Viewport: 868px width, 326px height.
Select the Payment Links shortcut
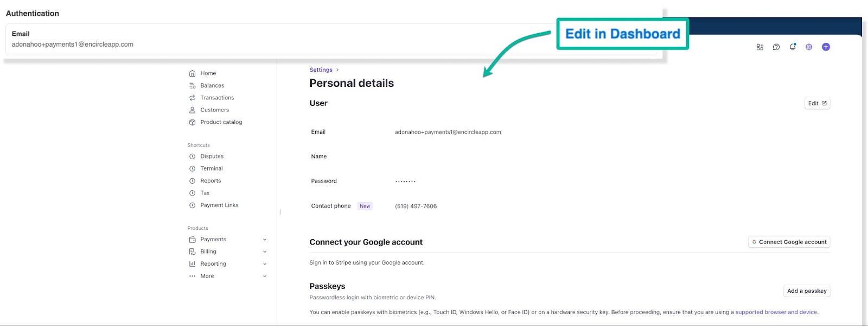(219, 205)
